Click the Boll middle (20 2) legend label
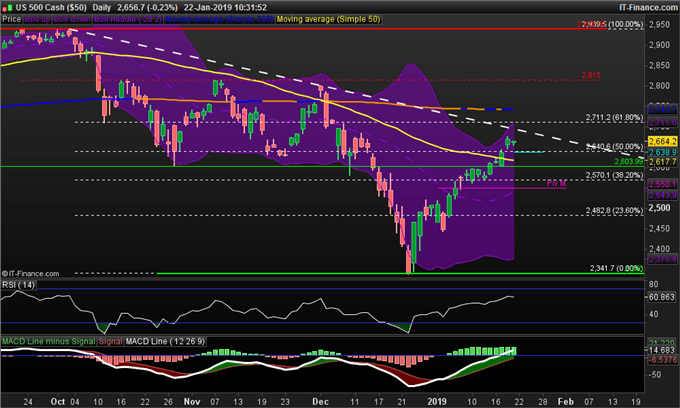680x408 pixels. 128,19
